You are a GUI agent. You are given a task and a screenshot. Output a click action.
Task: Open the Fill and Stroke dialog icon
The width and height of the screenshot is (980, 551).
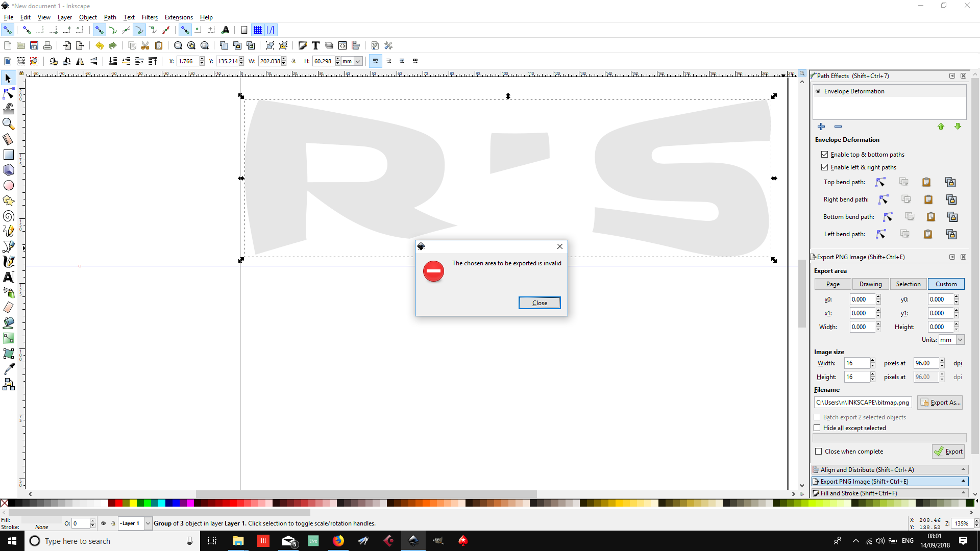[303, 45]
